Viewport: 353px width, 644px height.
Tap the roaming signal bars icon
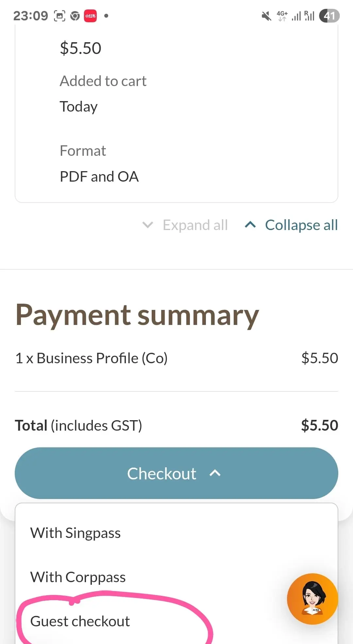(x=309, y=16)
